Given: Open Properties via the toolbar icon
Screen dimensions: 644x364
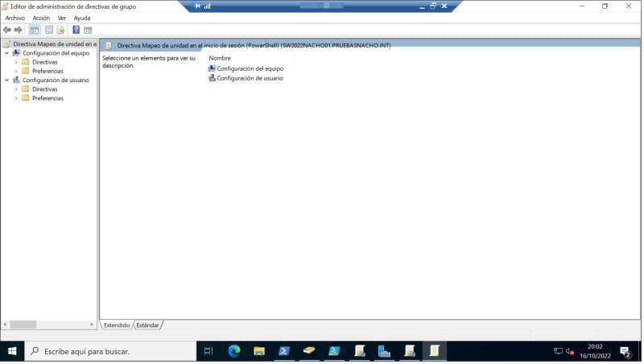Looking at the screenshot, I should coord(49,30).
